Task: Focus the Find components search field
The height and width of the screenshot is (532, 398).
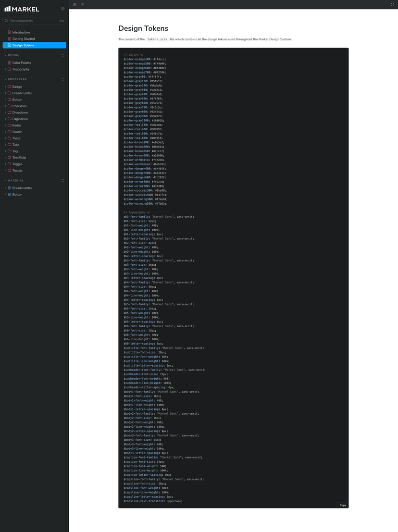Action: (34, 21)
